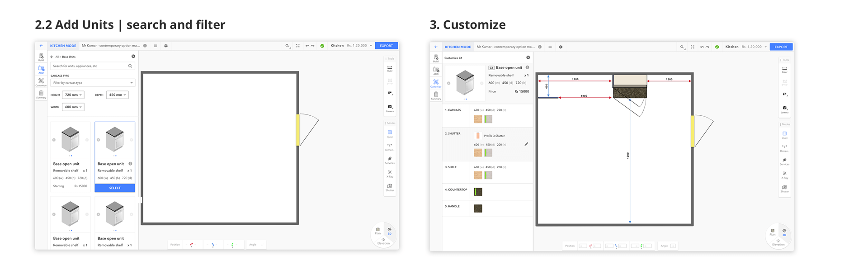This screenshot has height=270, width=868.
Task: Toggle Dimensions mode in the Add Units window
Action: 390,147
